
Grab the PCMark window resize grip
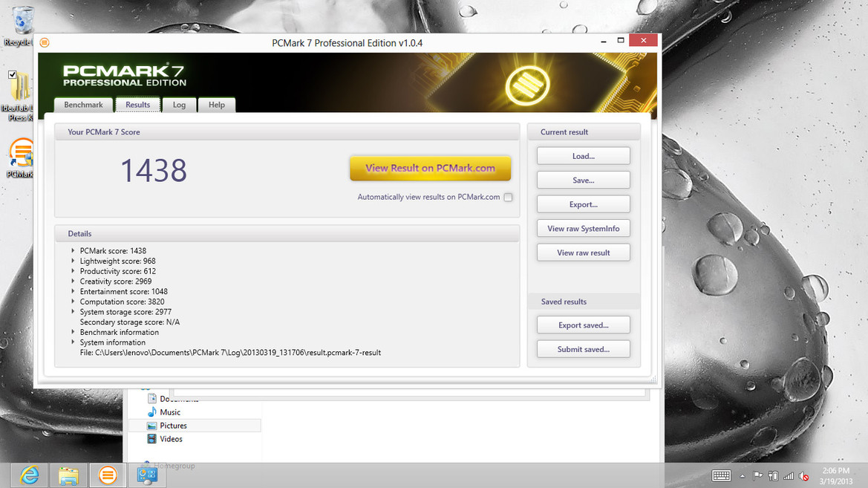pyautogui.click(x=653, y=380)
